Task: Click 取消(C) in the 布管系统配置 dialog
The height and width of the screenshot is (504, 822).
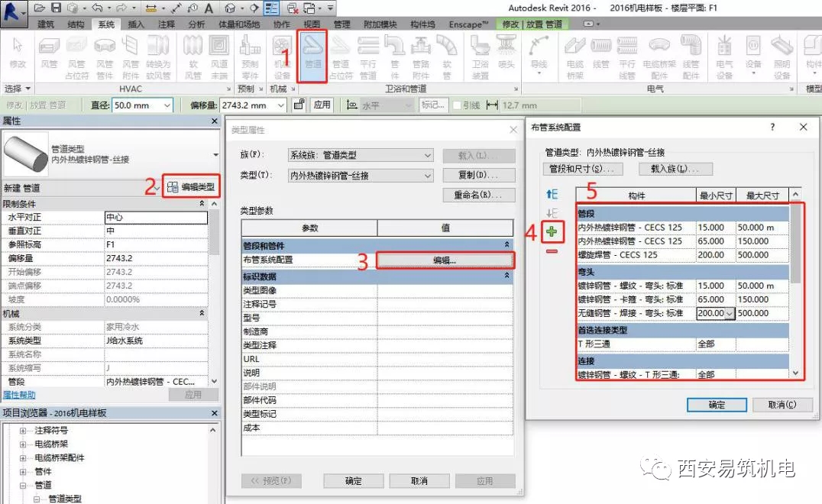Action: click(782, 405)
